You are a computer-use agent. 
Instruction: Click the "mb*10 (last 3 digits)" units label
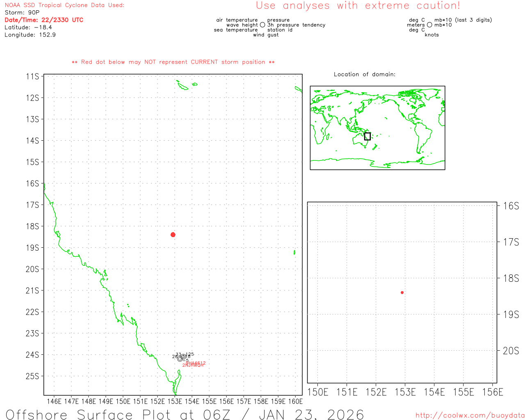coord(463,20)
